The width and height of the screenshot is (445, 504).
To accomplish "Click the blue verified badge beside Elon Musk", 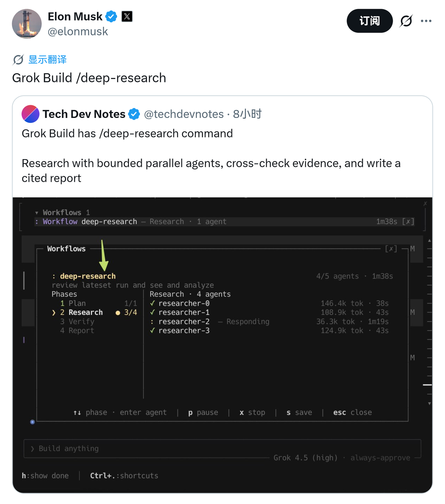I will point(111,16).
